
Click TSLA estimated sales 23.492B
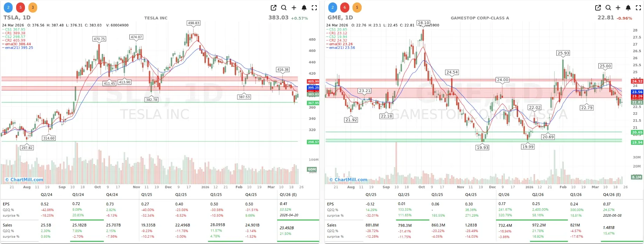[287, 228]
